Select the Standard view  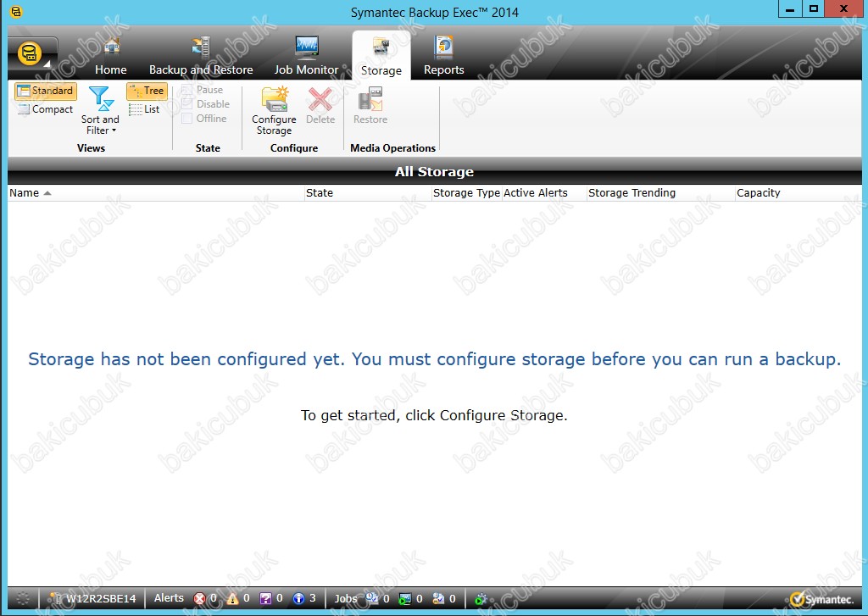46,91
